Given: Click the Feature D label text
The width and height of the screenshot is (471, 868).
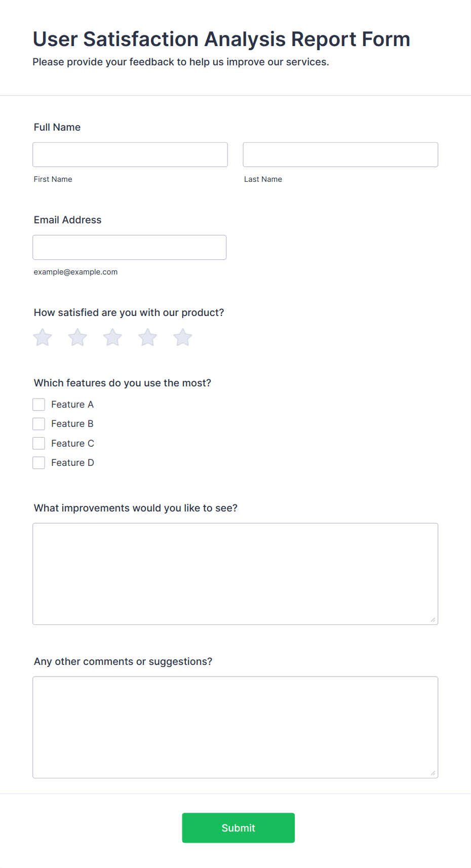Looking at the screenshot, I should (x=72, y=463).
